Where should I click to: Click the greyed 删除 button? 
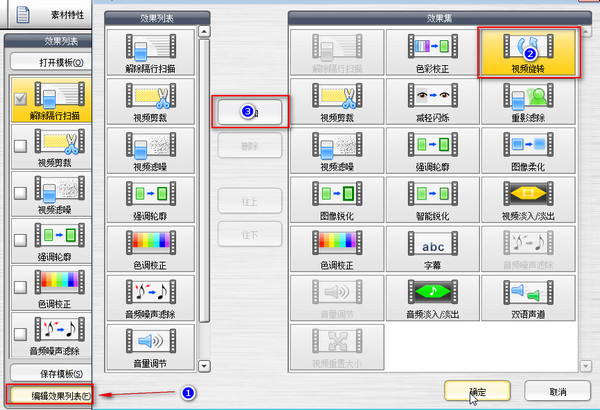pyautogui.click(x=250, y=145)
